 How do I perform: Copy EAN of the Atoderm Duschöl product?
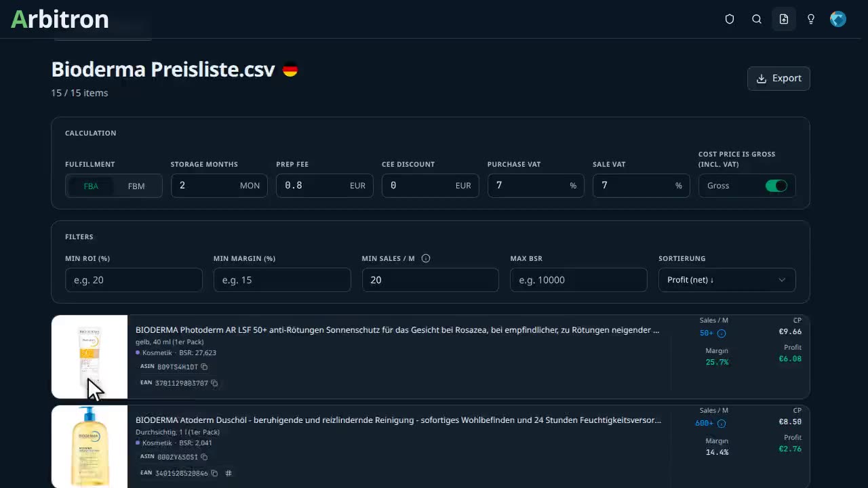214,473
